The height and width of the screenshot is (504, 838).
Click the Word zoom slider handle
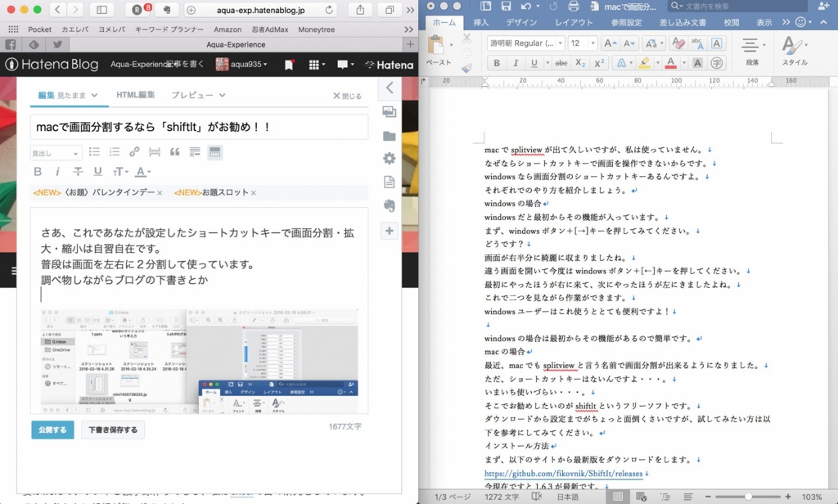click(748, 497)
